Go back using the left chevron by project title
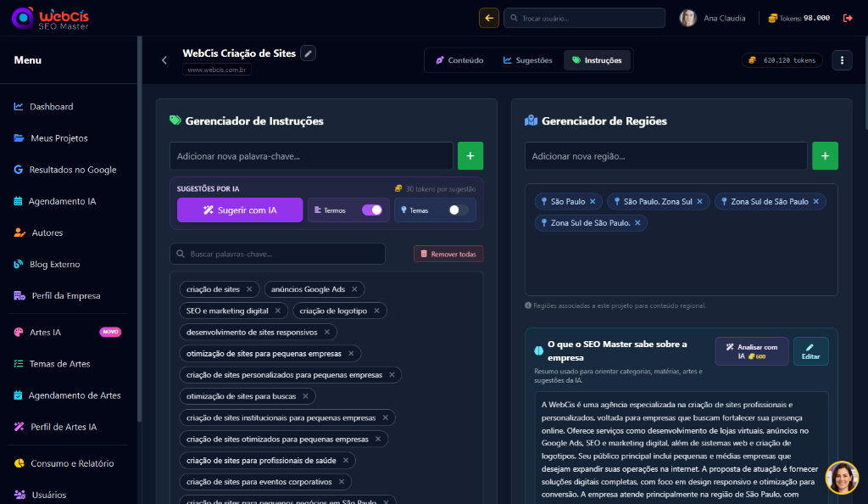 click(164, 60)
